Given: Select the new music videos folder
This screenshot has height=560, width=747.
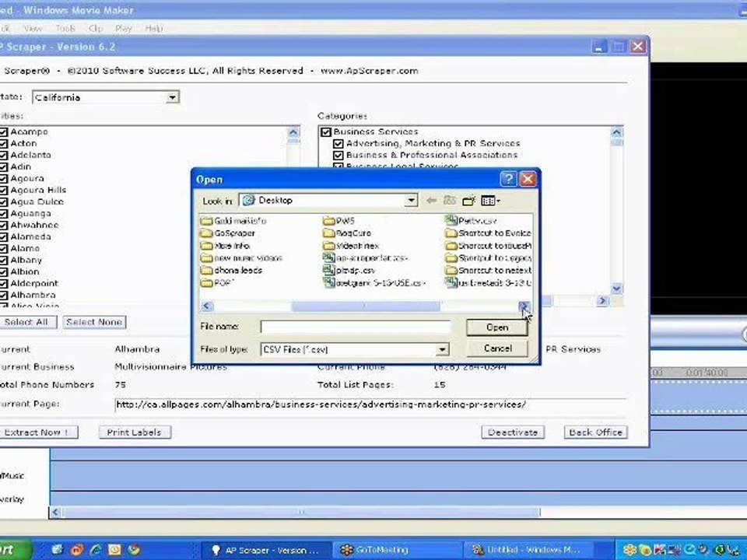Looking at the screenshot, I should coord(241,258).
